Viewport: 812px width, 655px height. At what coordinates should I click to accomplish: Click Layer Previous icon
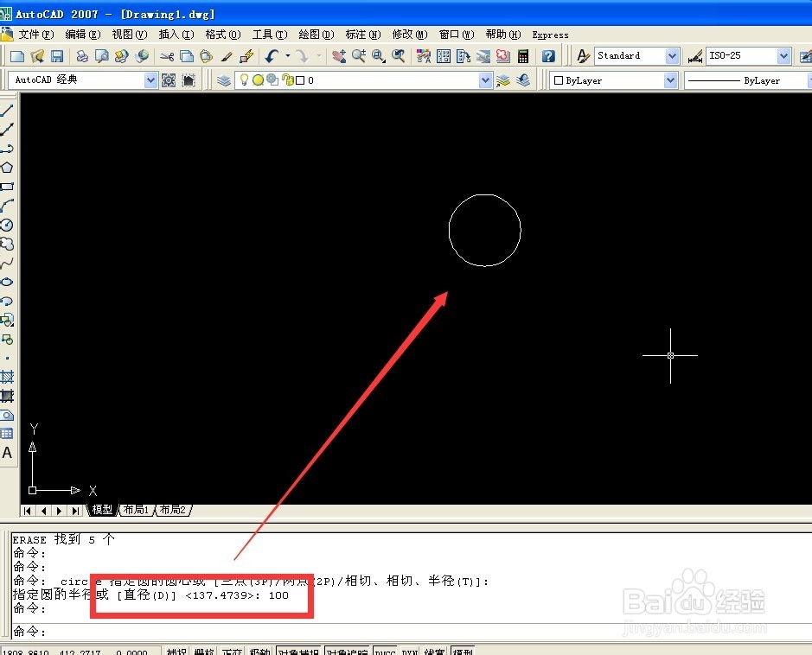(523, 80)
